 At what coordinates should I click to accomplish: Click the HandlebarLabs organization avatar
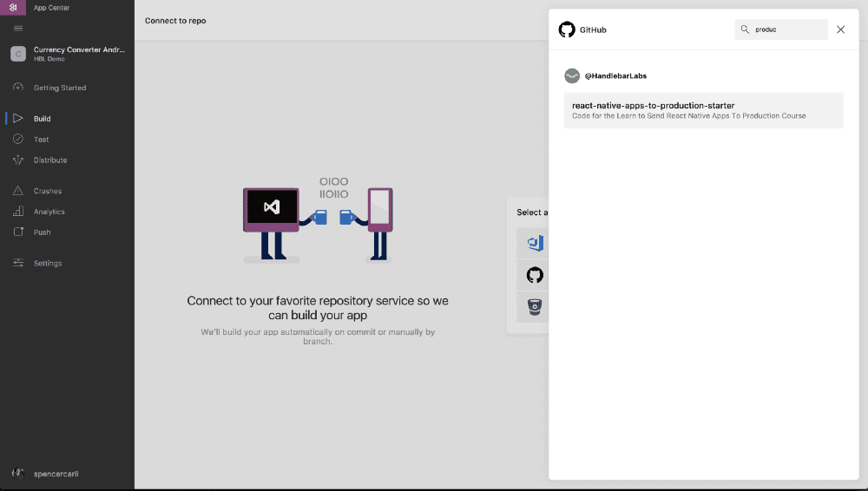click(x=572, y=75)
